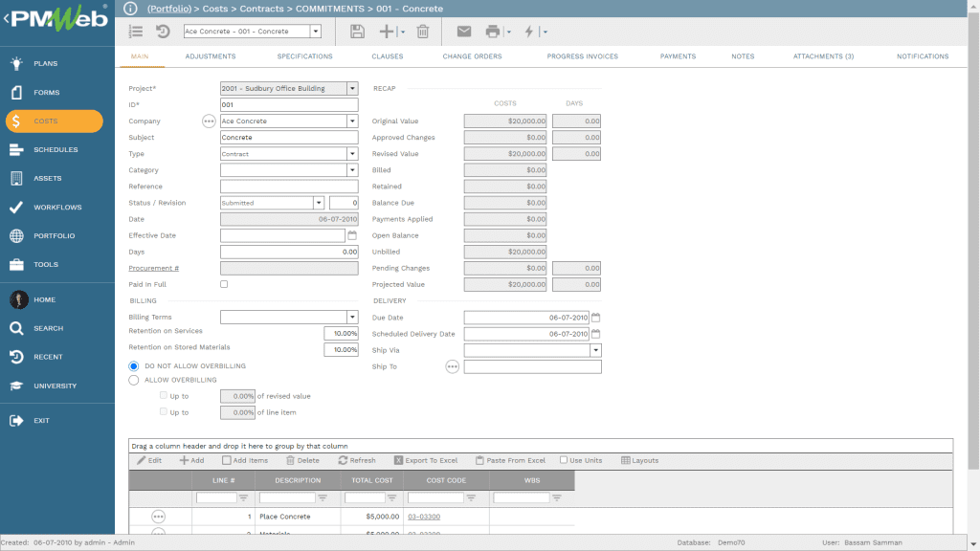Expand the Company dropdown
This screenshot has height=551, width=980.
coord(352,121)
